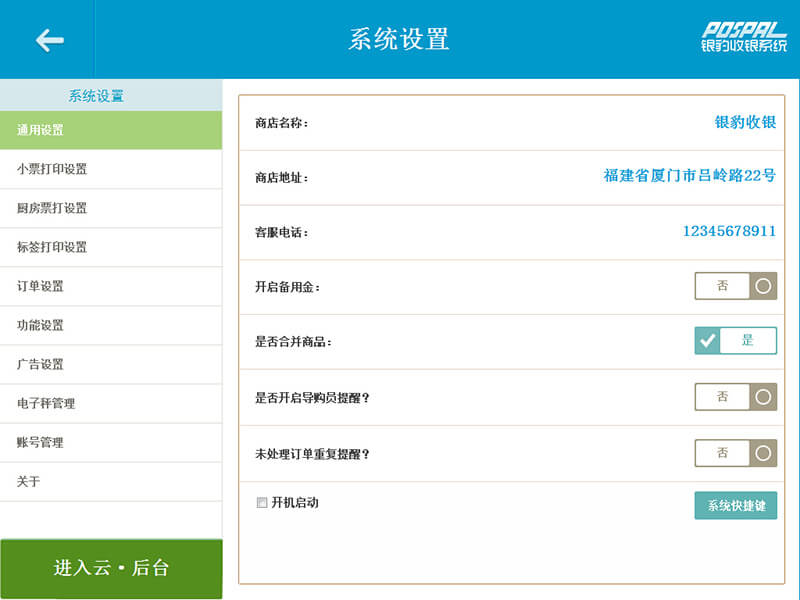
Task: Switch to 订单设置 in sidebar
Action: click(x=110, y=286)
